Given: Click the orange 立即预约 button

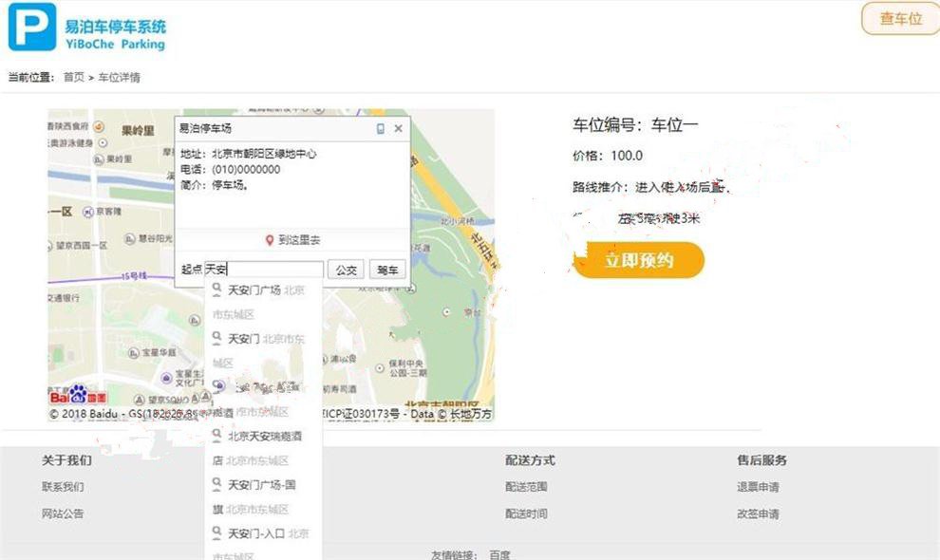Looking at the screenshot, I should click(638, 260).
